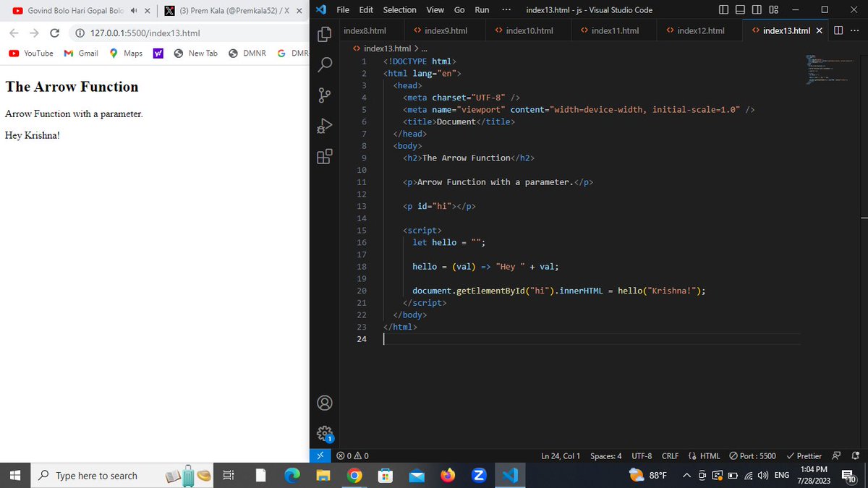Open Microsoft Store from the taskbar

pyautogui.click(x=386, y=475)
